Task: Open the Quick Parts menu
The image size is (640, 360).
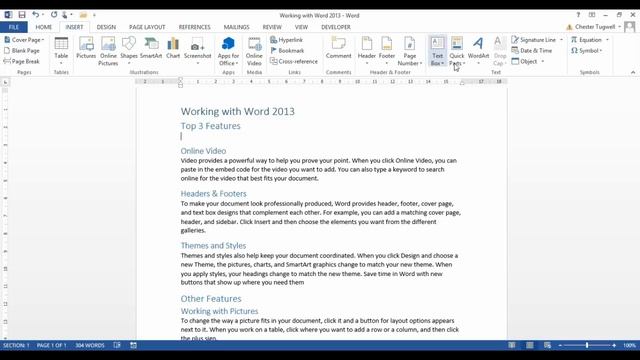Action: click(x=457, y=51)
